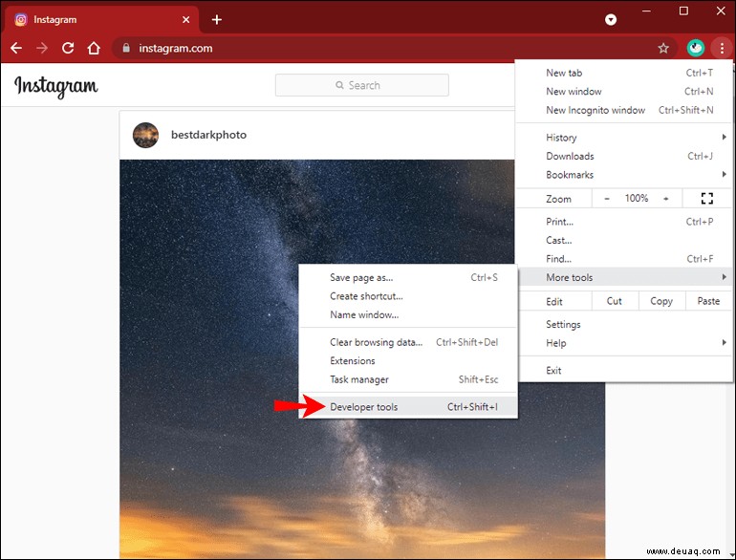Click Copy in the Edit row
Viewport: 736px width, 560px height.
(661, 301)
